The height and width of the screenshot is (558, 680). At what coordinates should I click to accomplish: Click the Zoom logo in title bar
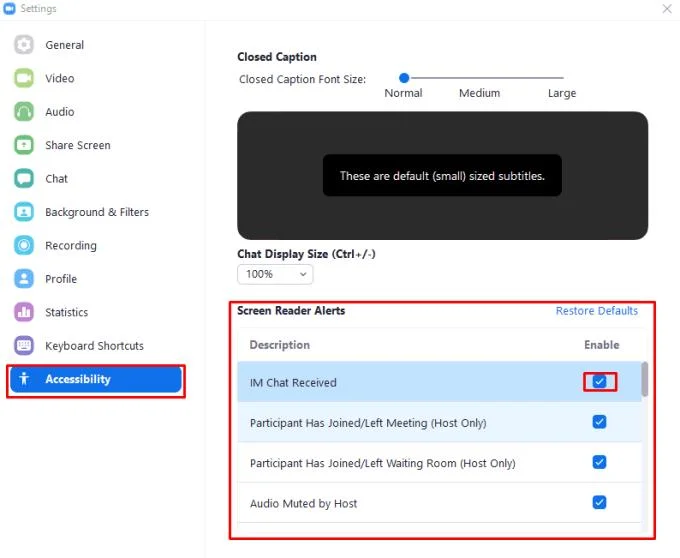point(9,8)
